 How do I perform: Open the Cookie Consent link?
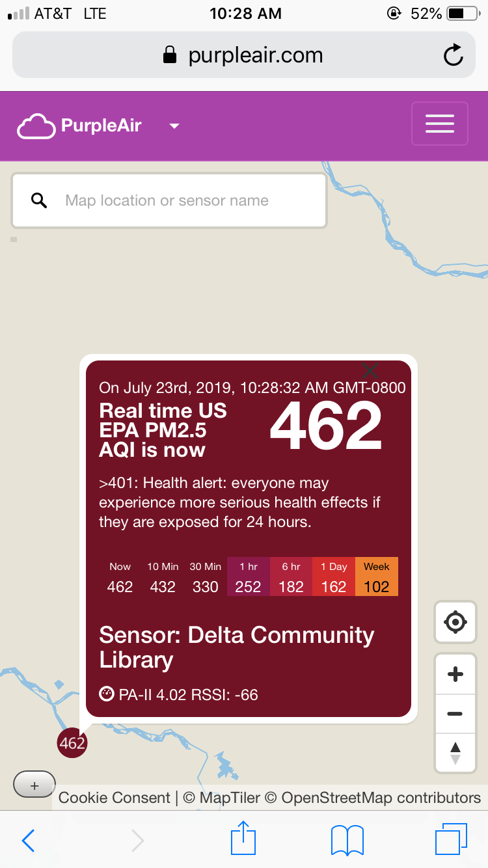click(115, 798)
